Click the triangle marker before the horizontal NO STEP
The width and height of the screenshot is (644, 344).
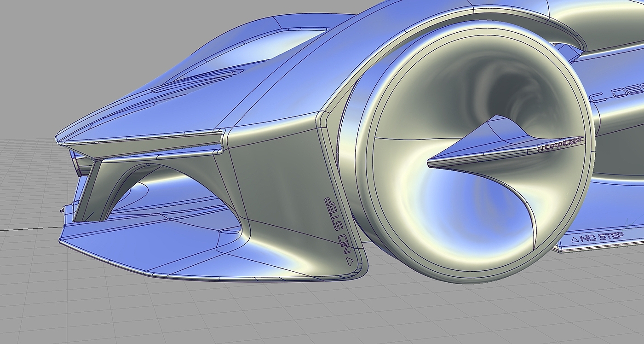(574, 240)
